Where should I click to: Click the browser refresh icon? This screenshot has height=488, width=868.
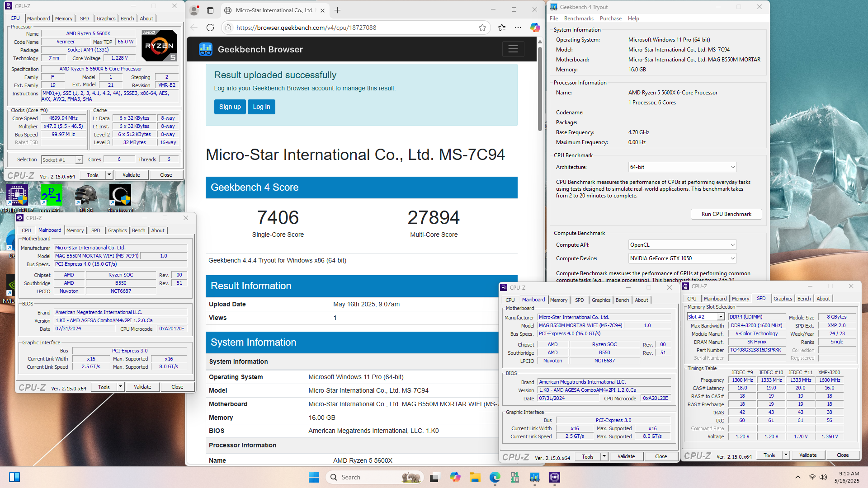pos(210,28)
